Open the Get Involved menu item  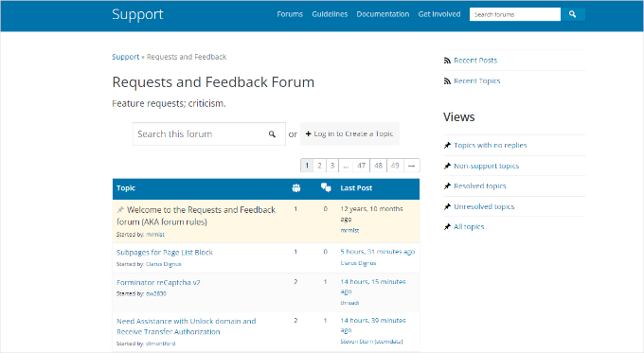point(439,14)
